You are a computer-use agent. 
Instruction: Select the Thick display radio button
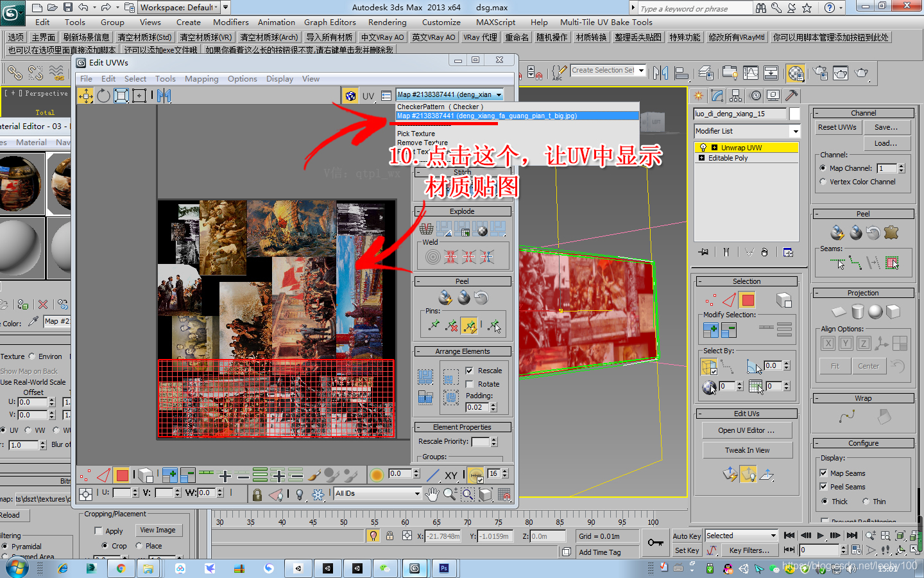click(x=825, y=502)
